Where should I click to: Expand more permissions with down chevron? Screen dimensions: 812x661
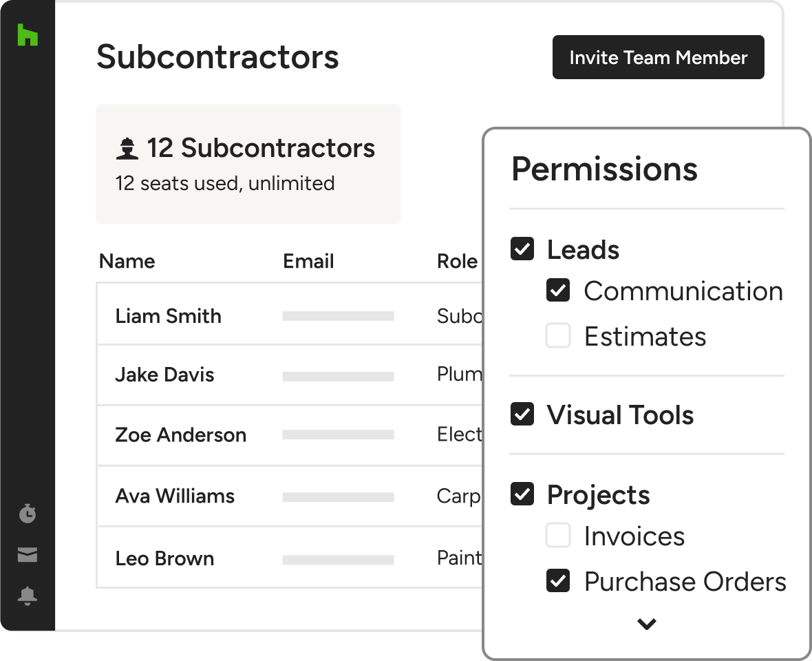pos(646,625)
